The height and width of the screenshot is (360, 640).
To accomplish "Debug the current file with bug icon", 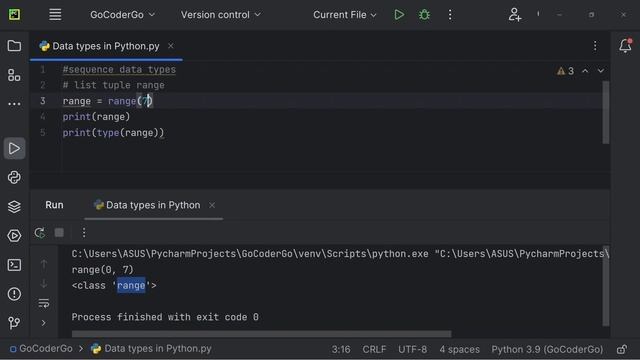I will coord(424,15).
